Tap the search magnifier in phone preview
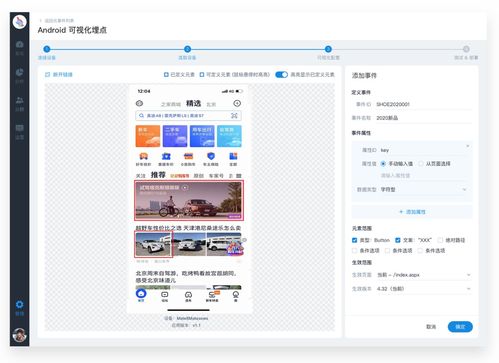This screenshot has height=363, width=499. click(x=141, y=116)
